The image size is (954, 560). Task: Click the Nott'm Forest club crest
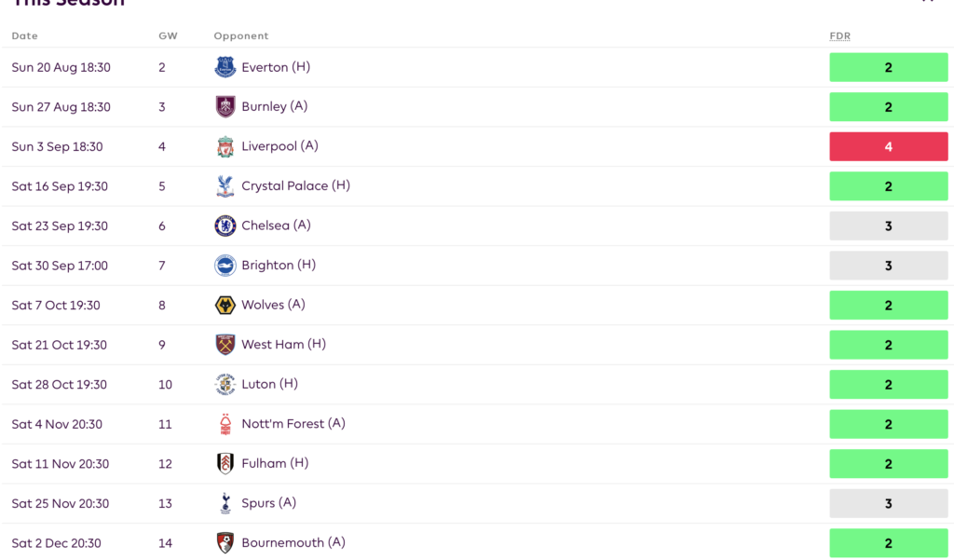coord(225,423)
